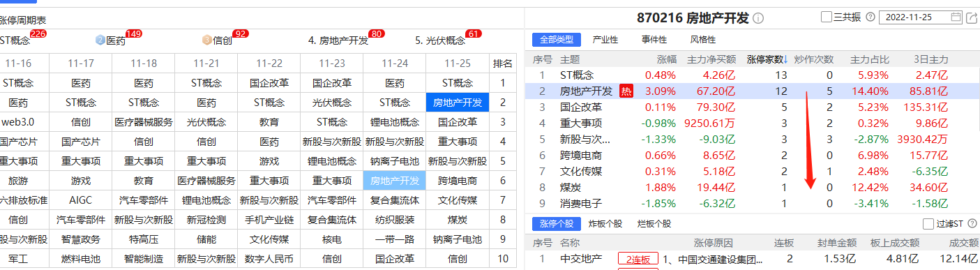Click the 智慧政务 cell in the grid

click(80, 239)
